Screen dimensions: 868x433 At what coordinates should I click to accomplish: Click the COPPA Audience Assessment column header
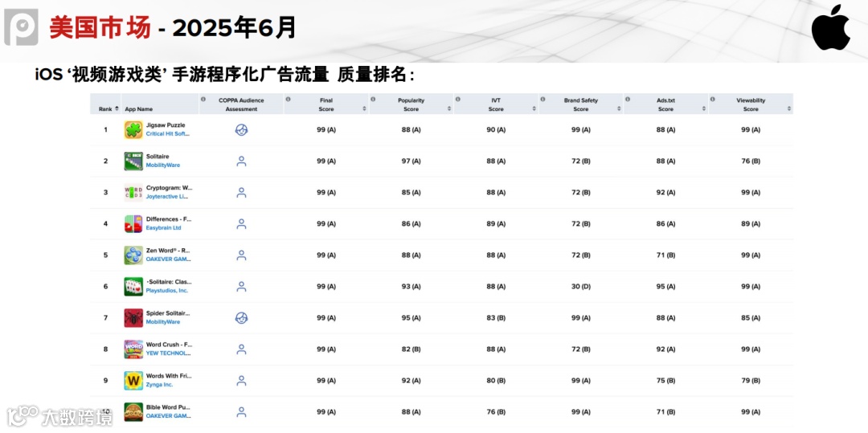pos(241,104)
